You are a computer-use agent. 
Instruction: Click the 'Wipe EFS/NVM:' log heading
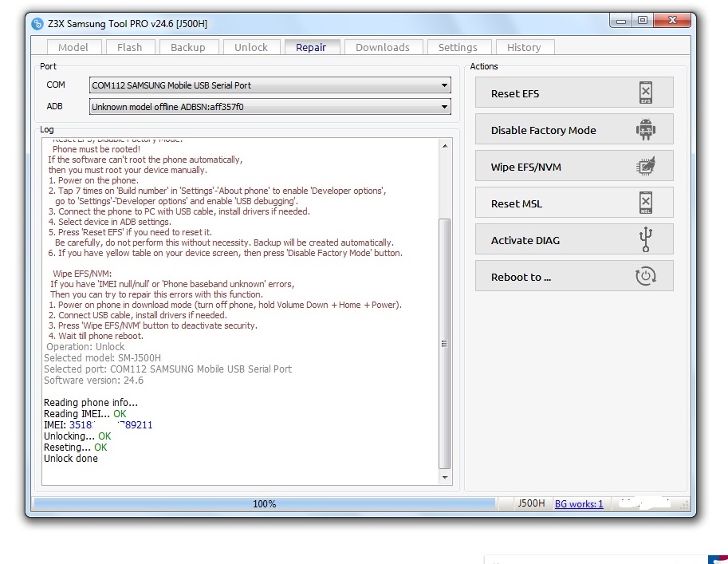82,274
